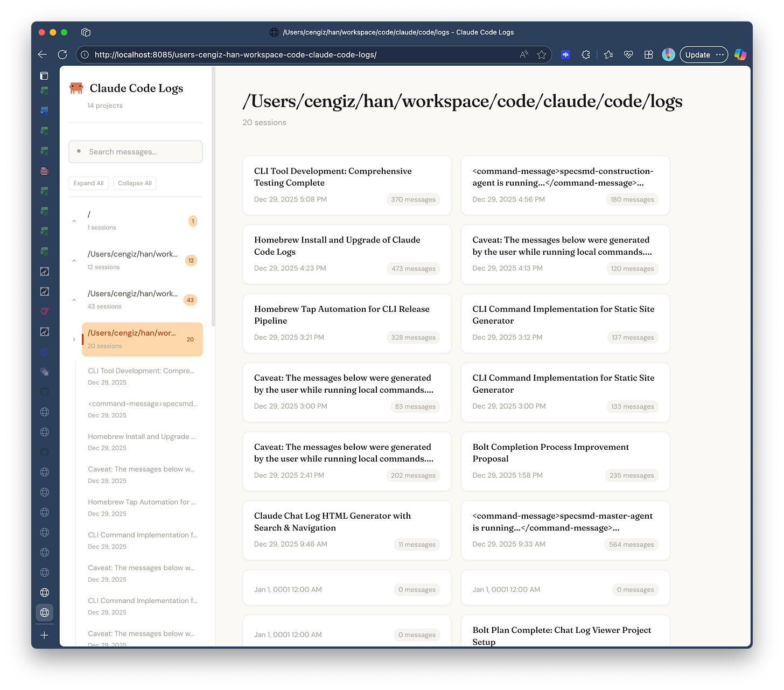
Task: Focus the Search messages field
Action: pyautogui.click(x=136, y=152)
